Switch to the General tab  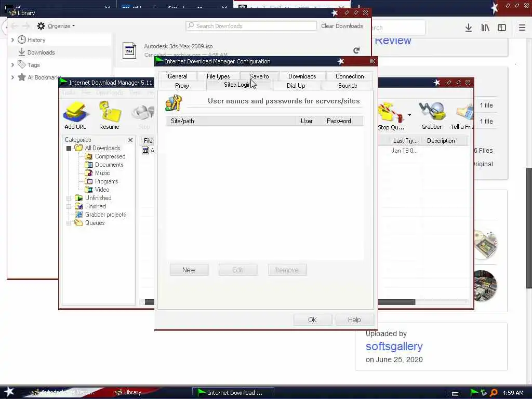178,76
